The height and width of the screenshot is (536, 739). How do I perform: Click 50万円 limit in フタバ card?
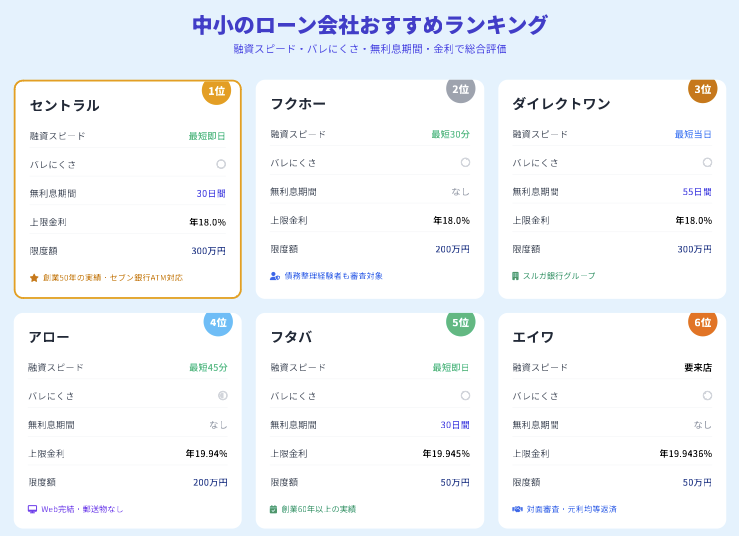pos(455,482)
